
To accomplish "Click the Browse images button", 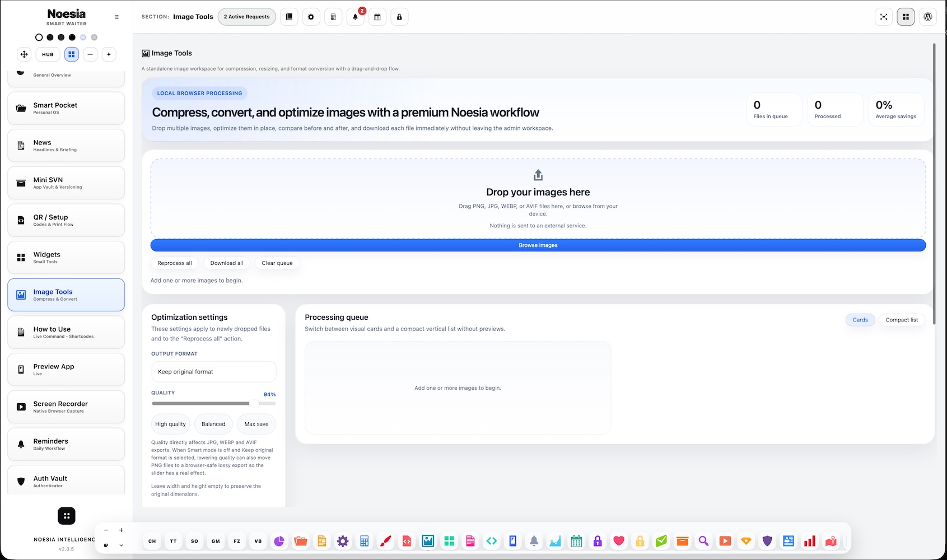I will 538,245.
